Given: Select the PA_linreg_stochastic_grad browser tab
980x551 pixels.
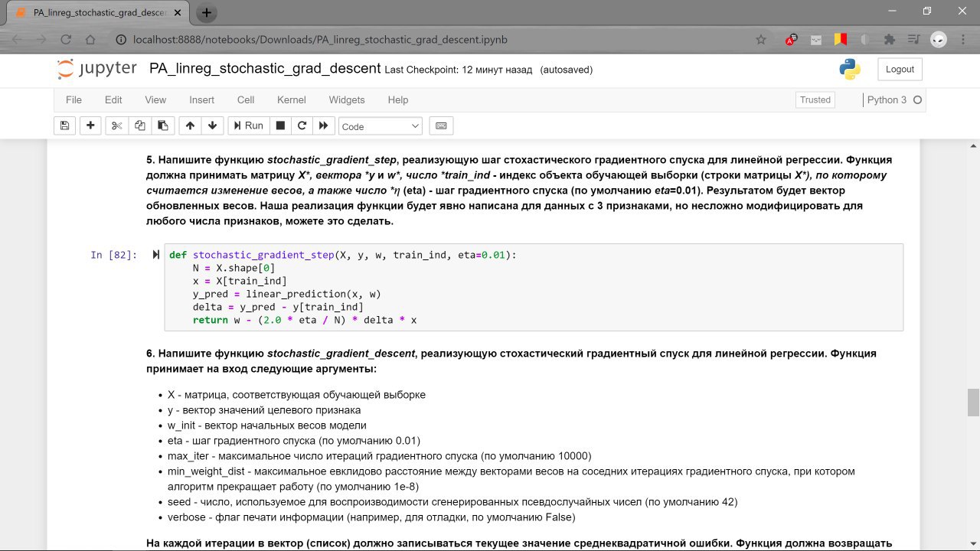Looking at the screenshot, I should (100, 13).
